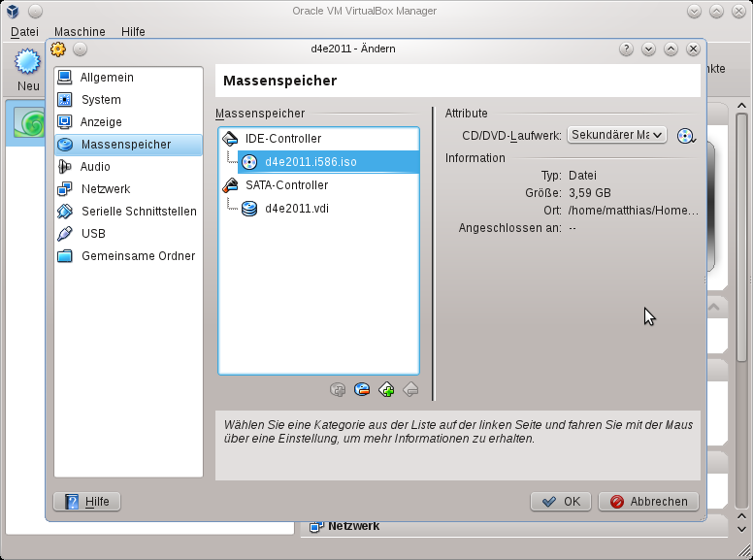Click the add controller icon with green plus
Image resolution: width=753 pixels, height=560 pixels.
tap(386, 389)
